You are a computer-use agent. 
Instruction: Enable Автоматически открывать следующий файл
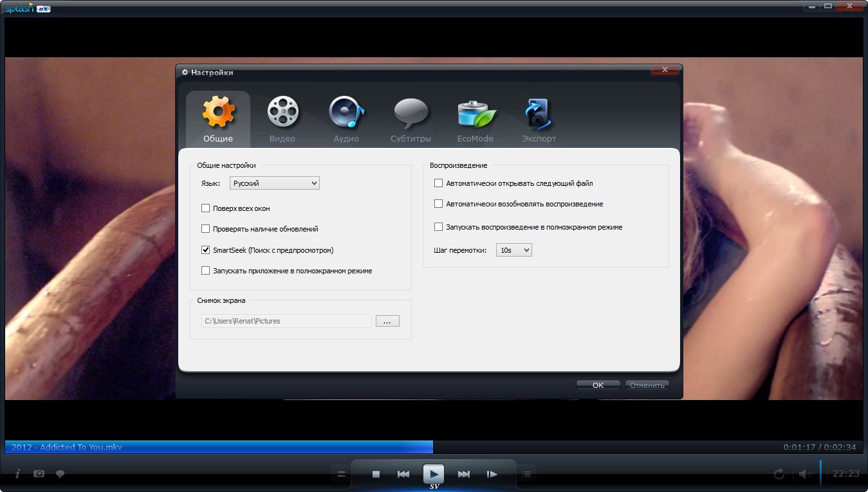point(439,183)
